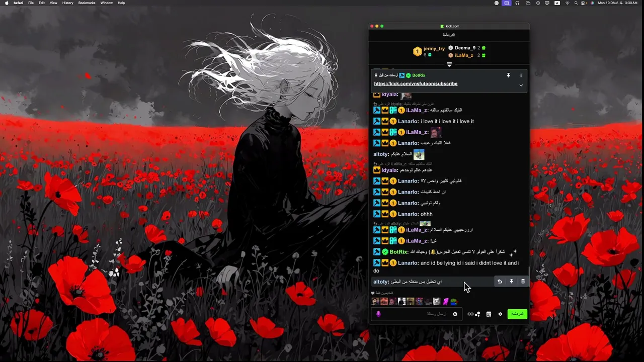Open the Edit menu

[x=42, y=3]
